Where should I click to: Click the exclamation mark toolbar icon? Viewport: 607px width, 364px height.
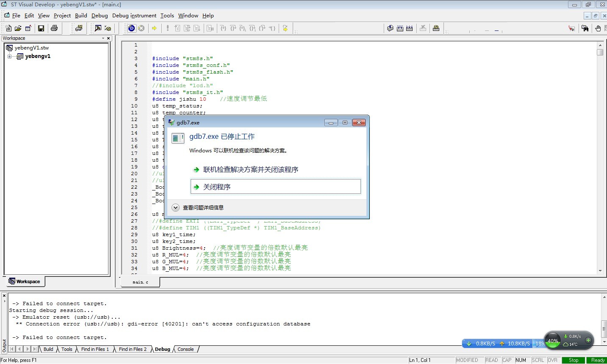168,28
